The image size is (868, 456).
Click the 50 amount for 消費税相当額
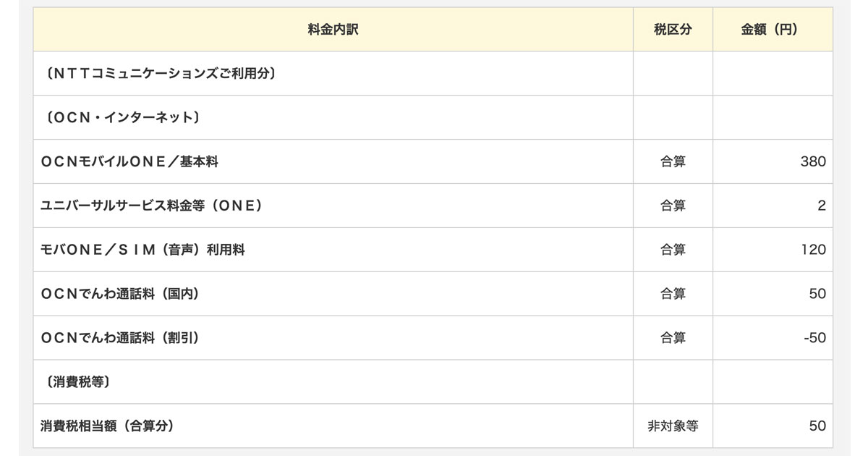817,426
